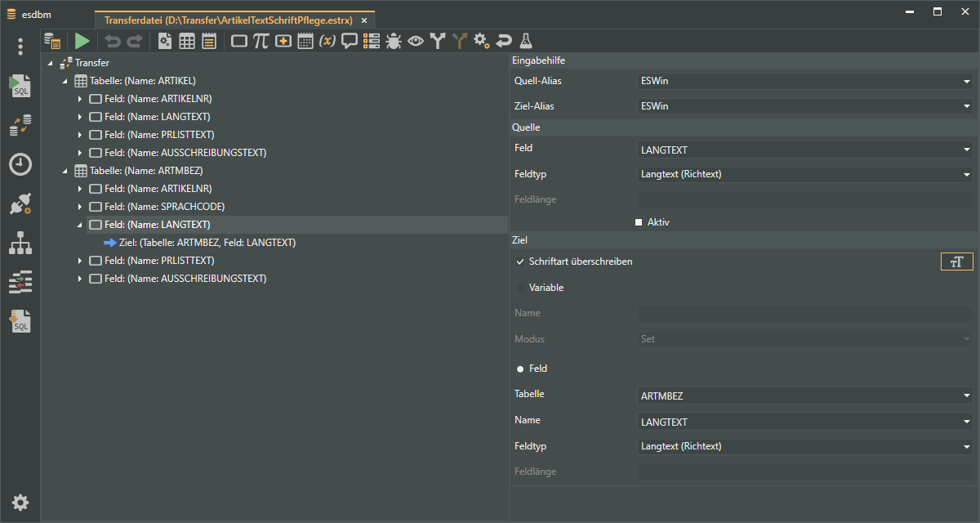
Task: Click the Variable Name input field
Action: point(805,313)
